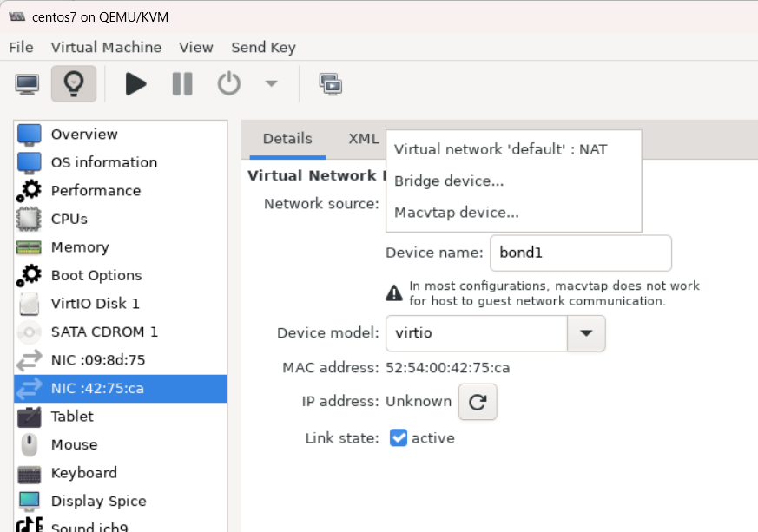Click the Performance gear icon
Screen dimensions: 758x532
(29, 191)
